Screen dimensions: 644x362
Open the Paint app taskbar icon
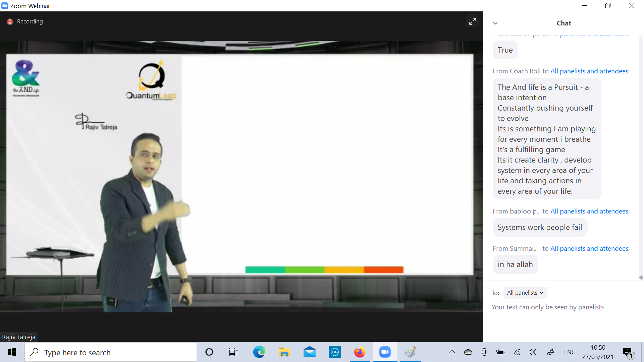pos(410,352)
